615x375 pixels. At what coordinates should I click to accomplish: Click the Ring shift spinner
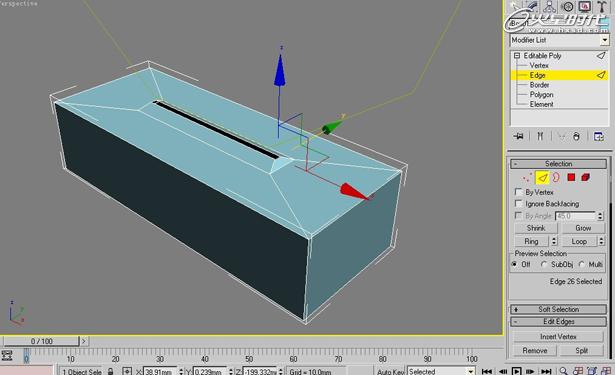tap(554, 241)
